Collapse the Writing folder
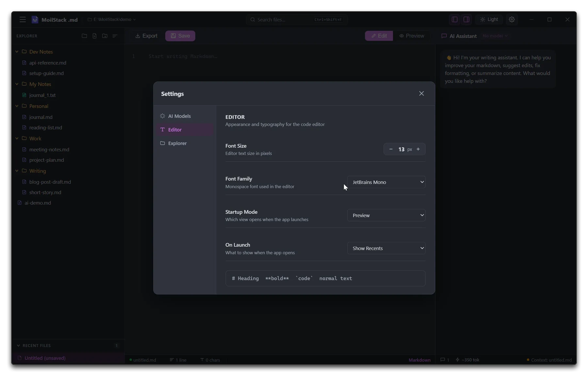This screenshot has height=376, width=588. click(x=17, y=171)
